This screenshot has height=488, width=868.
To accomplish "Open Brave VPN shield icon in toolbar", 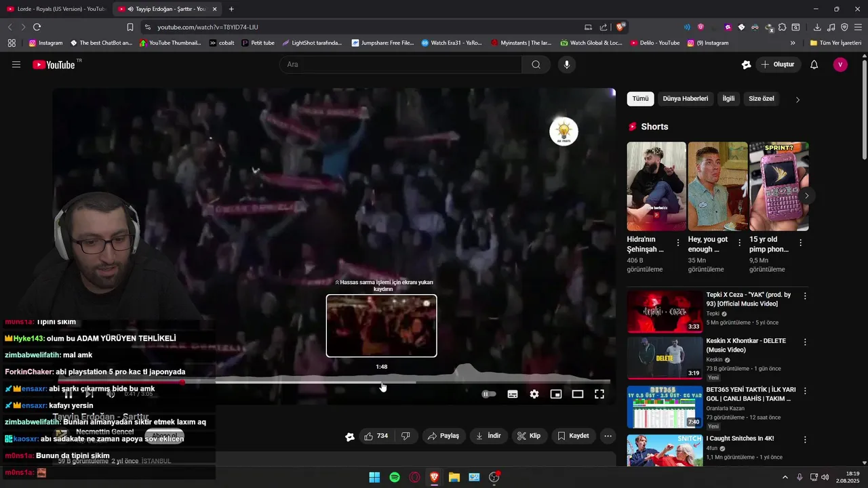I will (x=844, y=27).
